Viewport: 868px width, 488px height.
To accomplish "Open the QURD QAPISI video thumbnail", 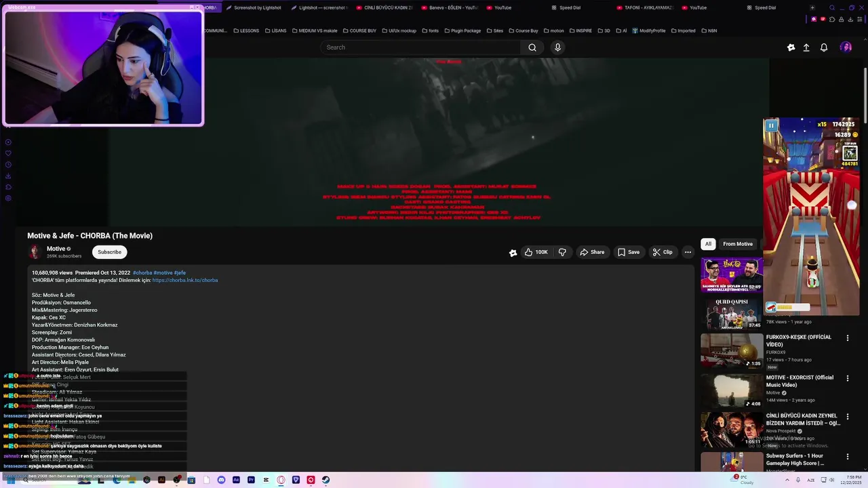I will coord(732,314).
